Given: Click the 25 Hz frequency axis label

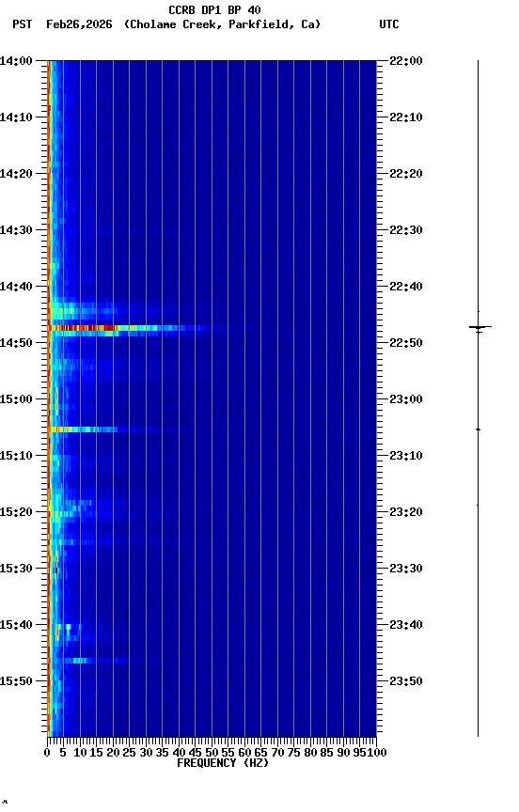Looking at the screenshot, I should (x=129, y=753).
